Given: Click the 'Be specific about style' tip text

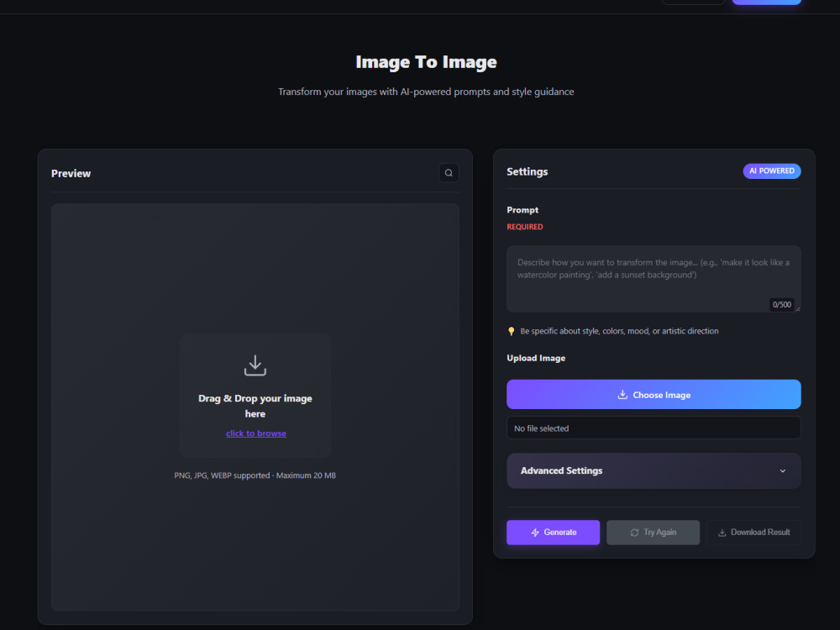Looking at the screenshot, I should (x=619, y=331).
